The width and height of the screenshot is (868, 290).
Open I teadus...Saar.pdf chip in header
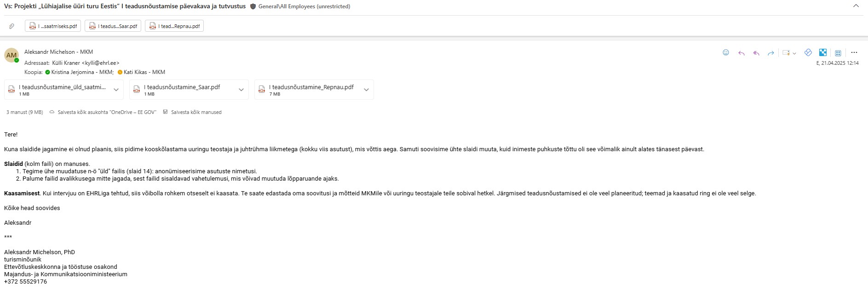pos(113,26)
